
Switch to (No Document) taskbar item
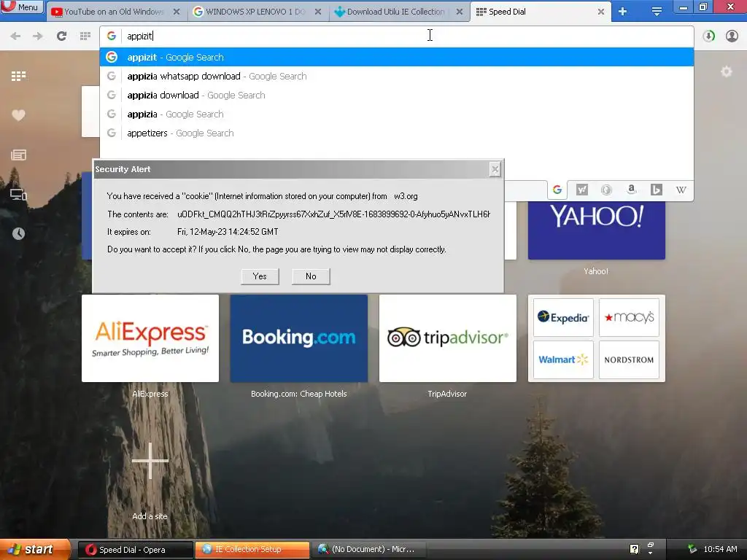pyautogui.click(x=369, y=550)
